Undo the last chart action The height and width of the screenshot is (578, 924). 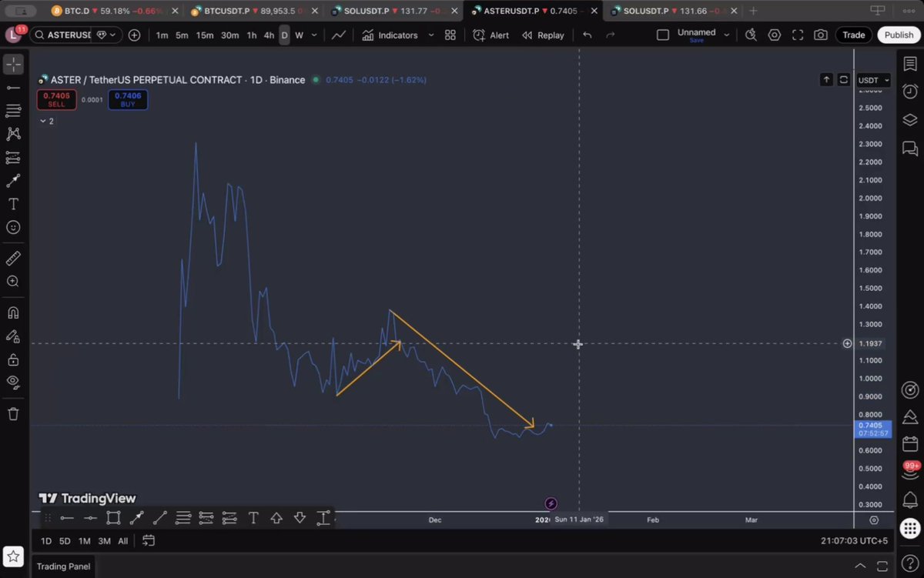click(x=588, y=35)
